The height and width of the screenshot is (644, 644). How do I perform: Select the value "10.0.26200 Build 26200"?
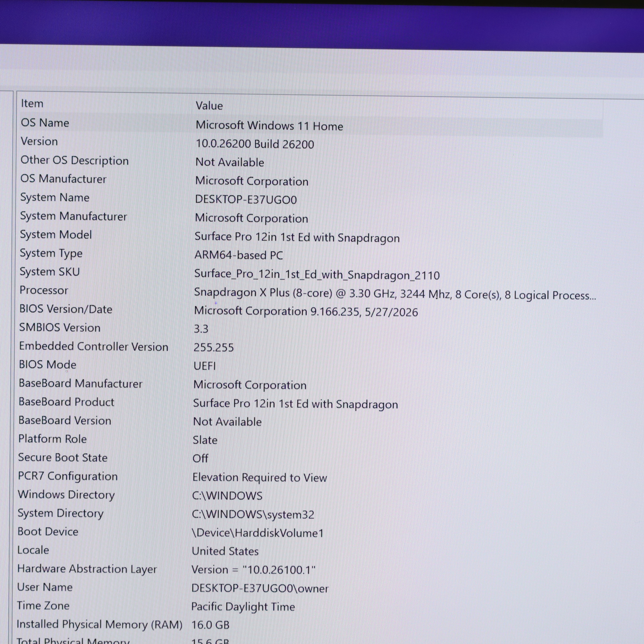[x=255, y=144]
